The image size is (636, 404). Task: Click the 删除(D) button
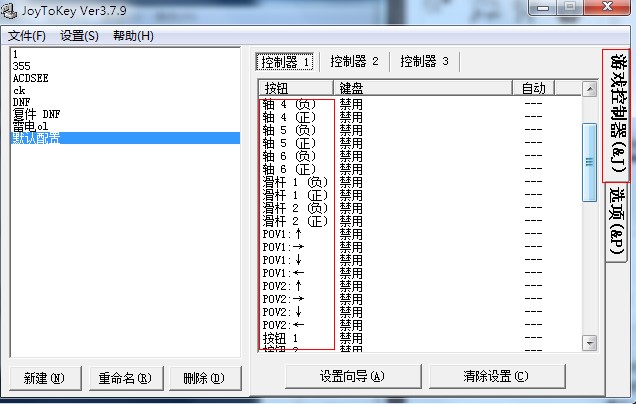click(205, 378)
